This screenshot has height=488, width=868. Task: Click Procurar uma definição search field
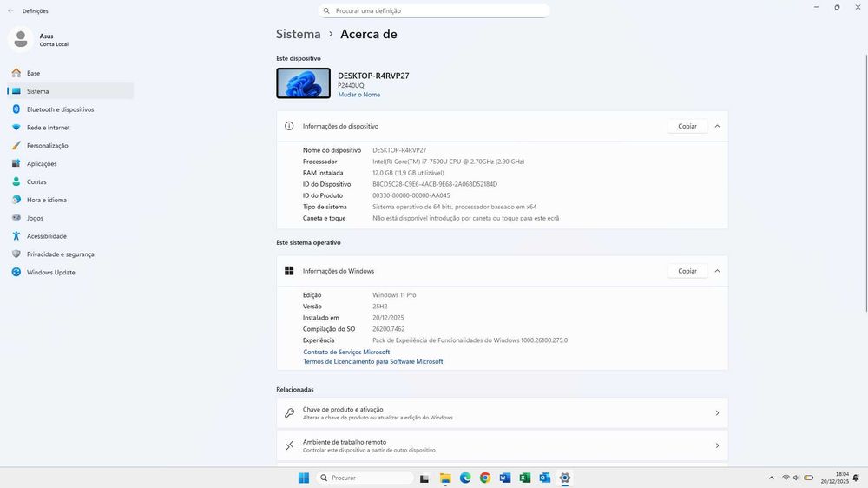(434, 10)
